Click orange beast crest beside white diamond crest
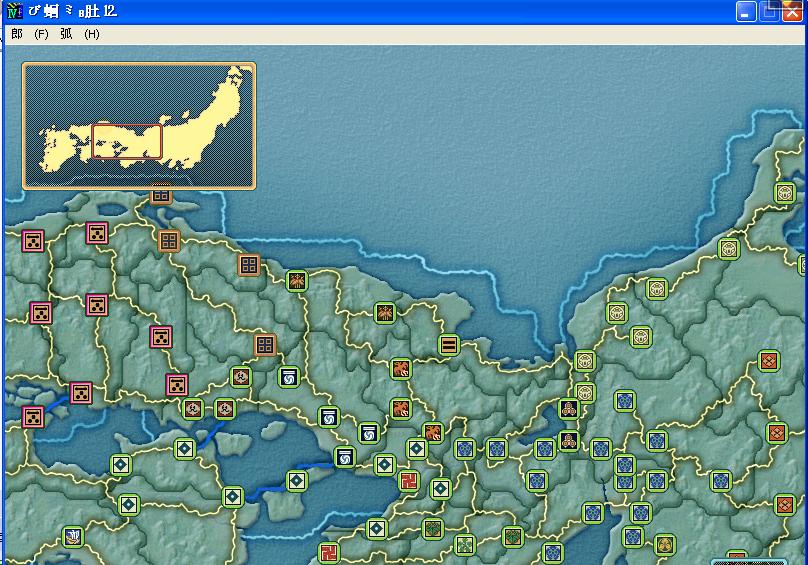 click(432, 432)
